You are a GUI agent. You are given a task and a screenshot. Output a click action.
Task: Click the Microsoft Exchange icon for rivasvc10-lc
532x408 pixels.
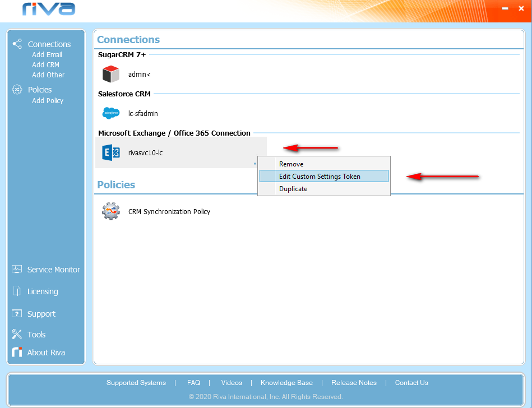point(110,152)
